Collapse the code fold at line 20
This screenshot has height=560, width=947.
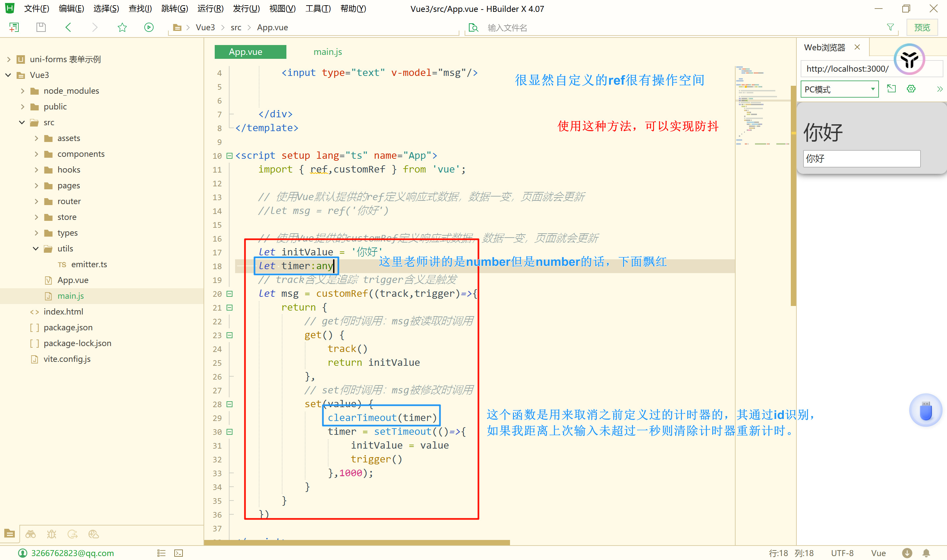click(230, 293)
